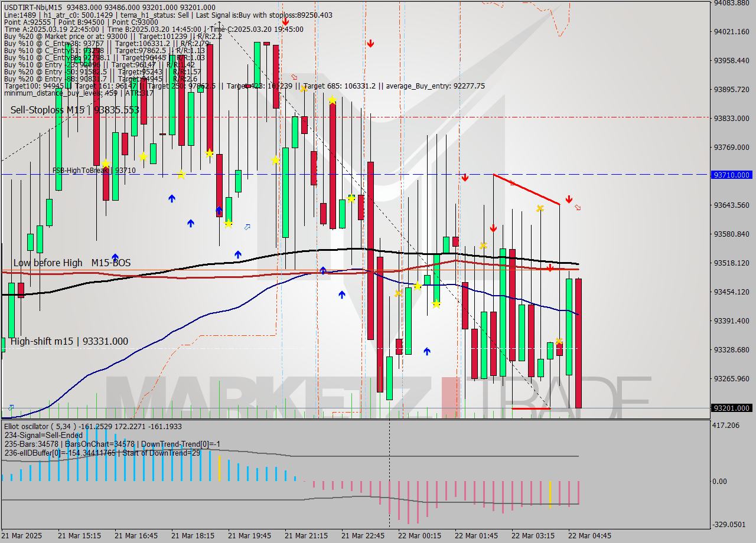Click the yellow oscillator histogram bar
The width and height of the screenshot is (756, 543).
(219, 467)
